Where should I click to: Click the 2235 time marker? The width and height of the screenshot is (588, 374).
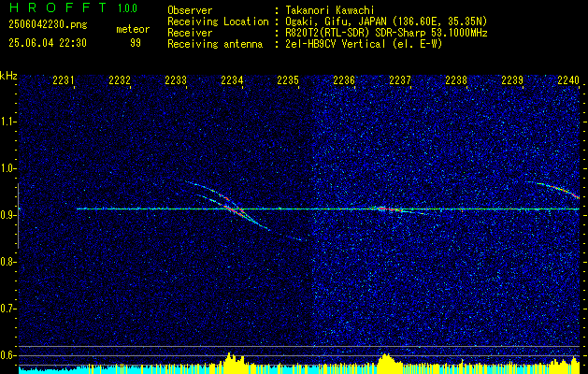coord(288,80)
